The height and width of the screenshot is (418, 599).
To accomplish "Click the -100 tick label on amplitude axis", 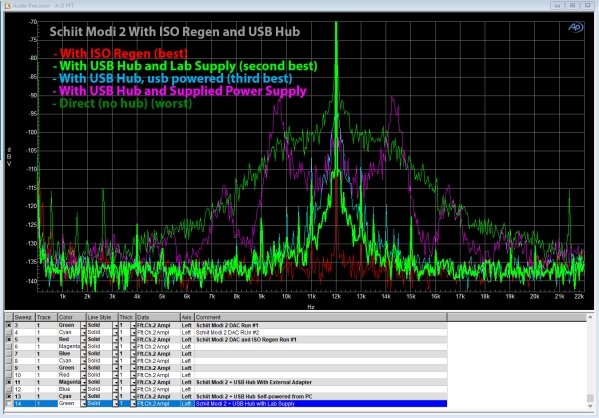I will 31,132.
